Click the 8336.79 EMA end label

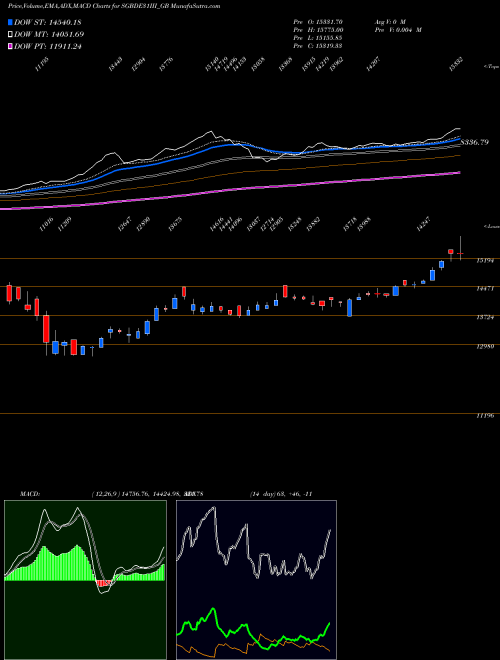click(x=474, y=143)
